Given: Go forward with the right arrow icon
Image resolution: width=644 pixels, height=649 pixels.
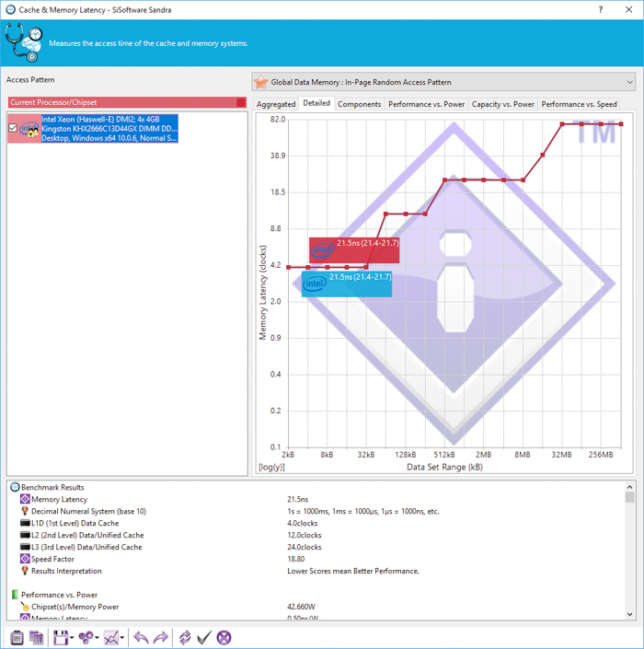Looking at the screenshot, I should click(159, 637).
